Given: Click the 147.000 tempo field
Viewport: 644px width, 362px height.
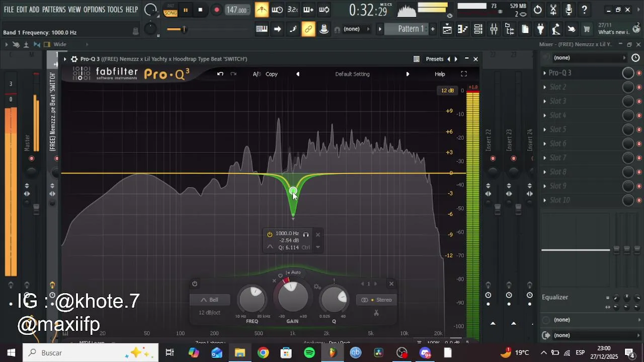Looking at the screenshot, I should 236,10.
